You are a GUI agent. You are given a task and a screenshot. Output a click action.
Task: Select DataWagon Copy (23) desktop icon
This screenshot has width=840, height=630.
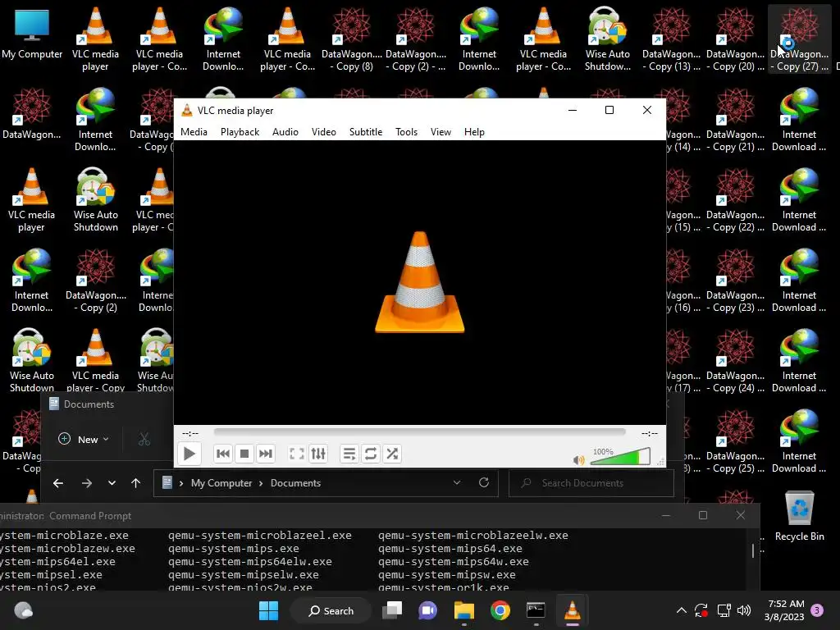click(x=735, y=280)
